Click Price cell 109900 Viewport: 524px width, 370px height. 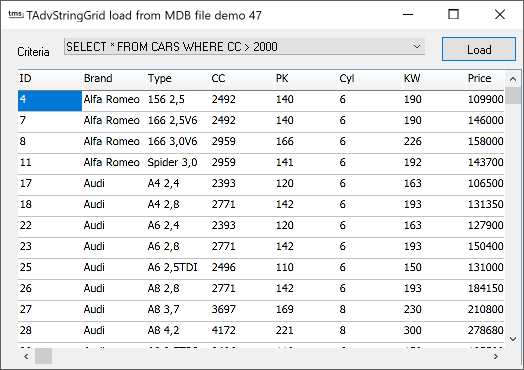(x=485, y=101)
